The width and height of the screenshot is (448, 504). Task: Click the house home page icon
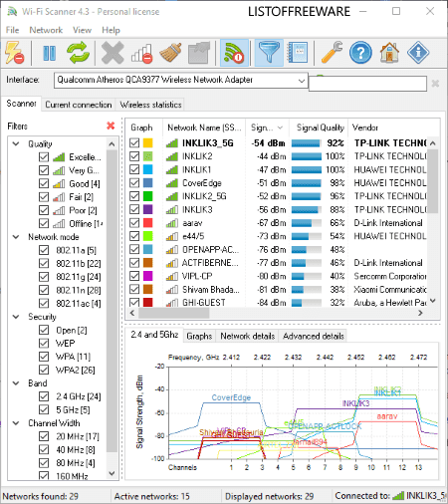click(x=389, y=53)
